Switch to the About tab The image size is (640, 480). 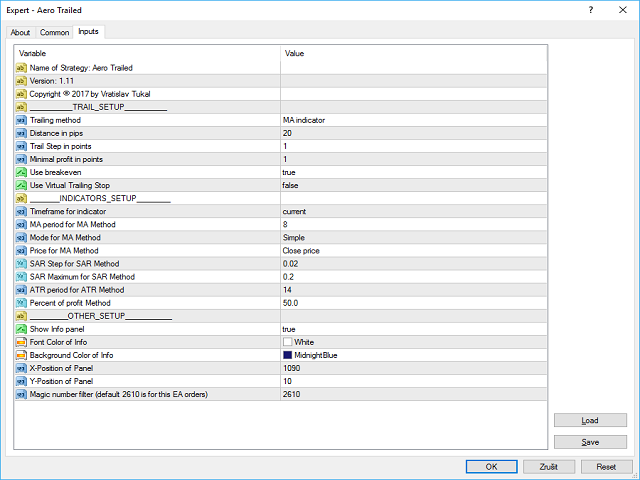[20, 32]
